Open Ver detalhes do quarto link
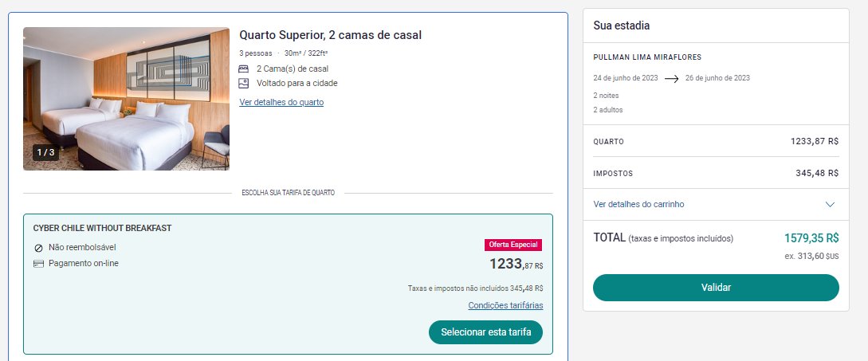Screen dimensions: 868x361 click(281, 103)
